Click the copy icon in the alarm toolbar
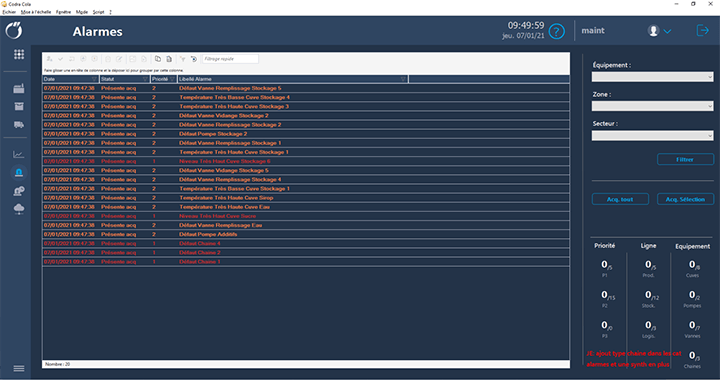This screenshot has width=720, height=380. [x=158, y=59]
